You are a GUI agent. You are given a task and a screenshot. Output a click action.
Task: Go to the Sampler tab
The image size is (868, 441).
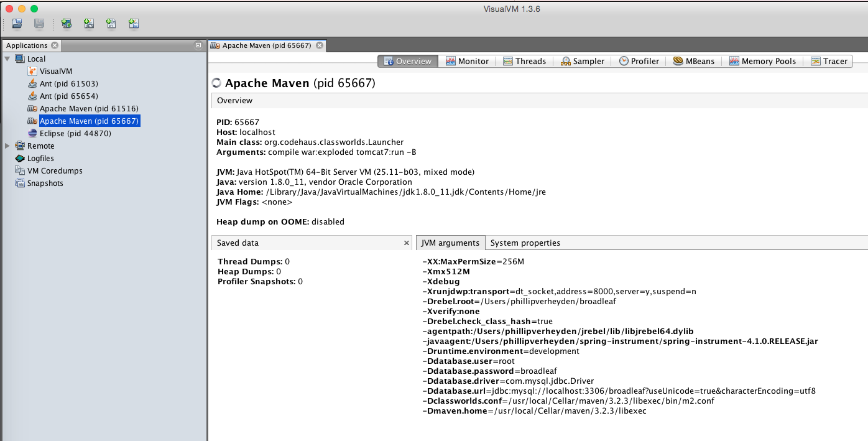tap(582, 61)
